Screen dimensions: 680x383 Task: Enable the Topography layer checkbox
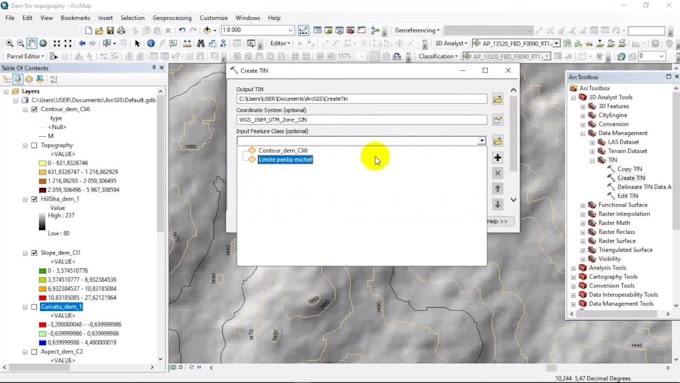(34, 145)
